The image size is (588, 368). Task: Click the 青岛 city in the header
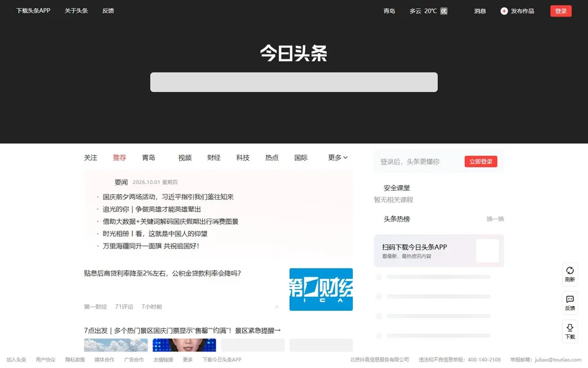click(390, 11)
